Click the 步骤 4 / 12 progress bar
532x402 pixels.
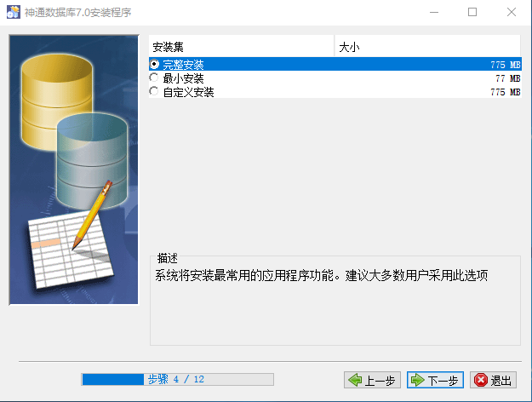click(177, 379)
